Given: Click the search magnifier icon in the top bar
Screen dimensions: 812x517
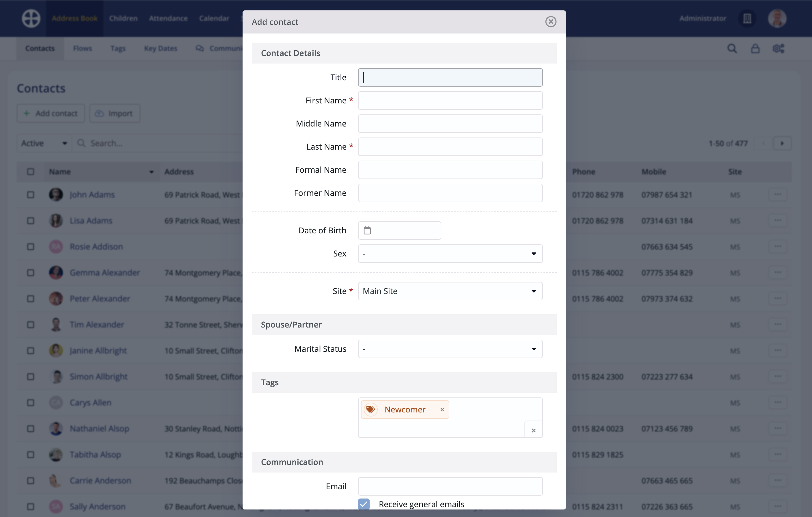Looking at the screenshot, I should point(732,49).
